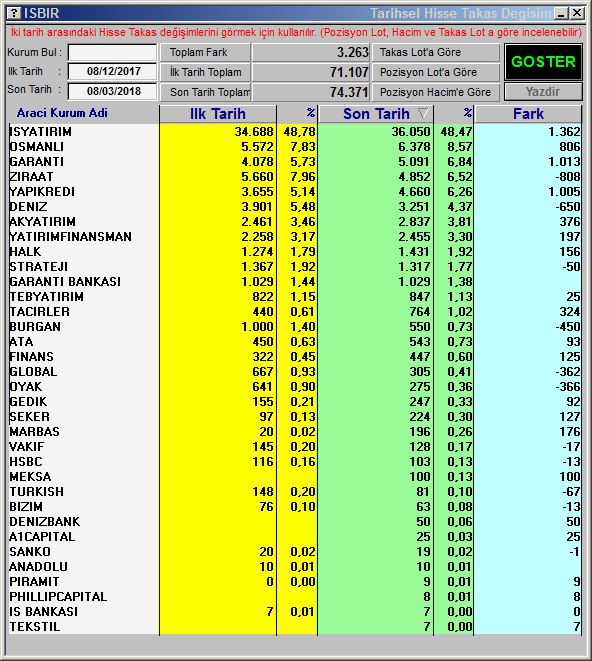592x661 pixels.
Task: Click the Kurum Bul search field
Action: tap(112, 53)
